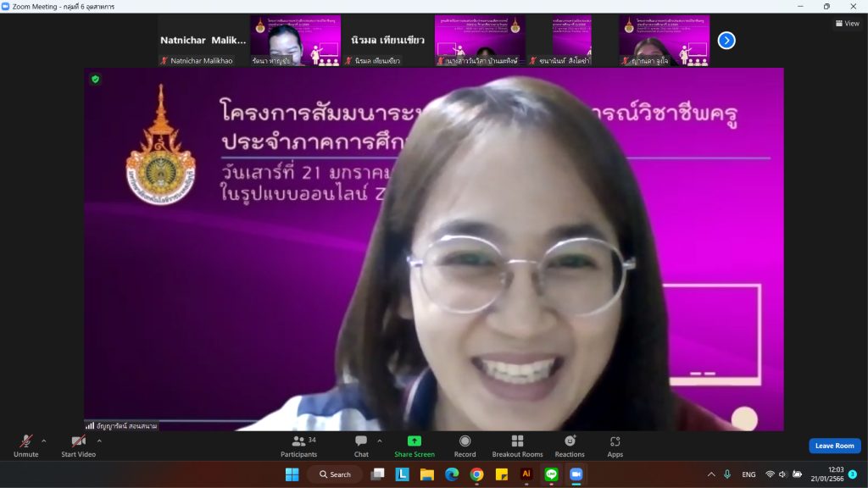
Task: Click the green encryption shield icon
Action: click(96, 79)
